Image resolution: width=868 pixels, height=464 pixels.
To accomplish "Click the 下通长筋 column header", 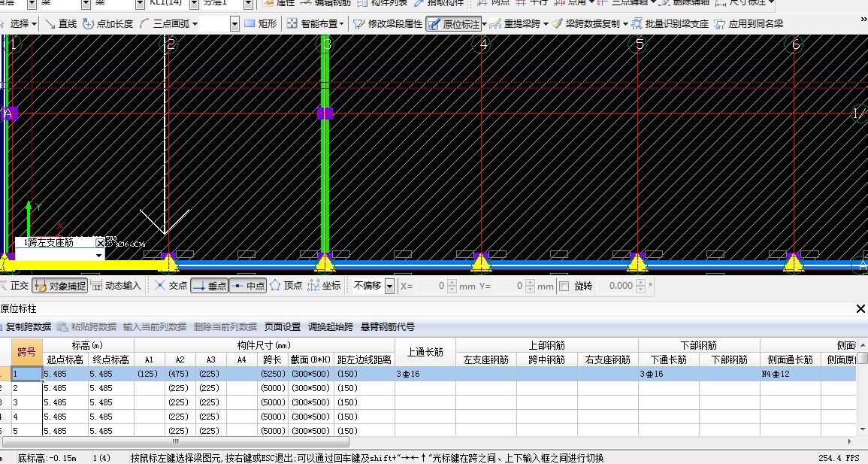I will click(x=669, y=359).
